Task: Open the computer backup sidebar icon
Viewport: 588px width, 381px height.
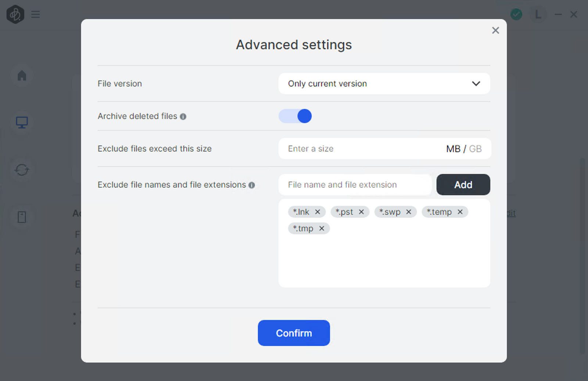Action: (22, 122)
